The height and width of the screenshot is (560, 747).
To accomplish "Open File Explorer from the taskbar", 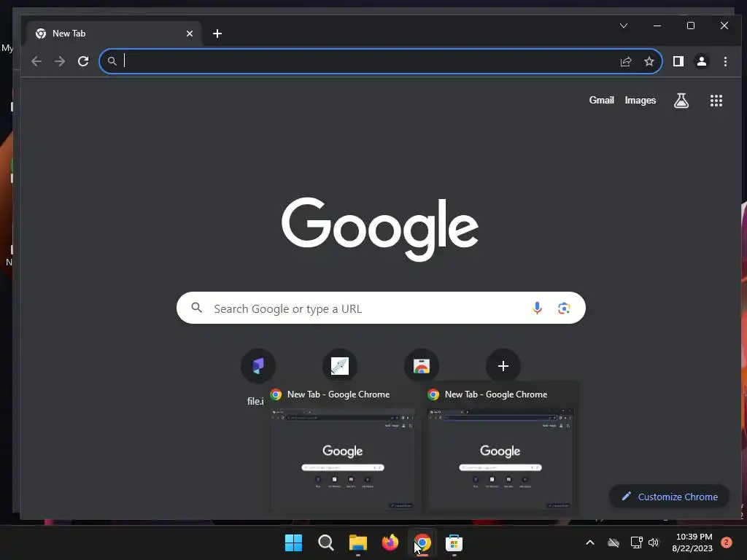I will [357, 542].
